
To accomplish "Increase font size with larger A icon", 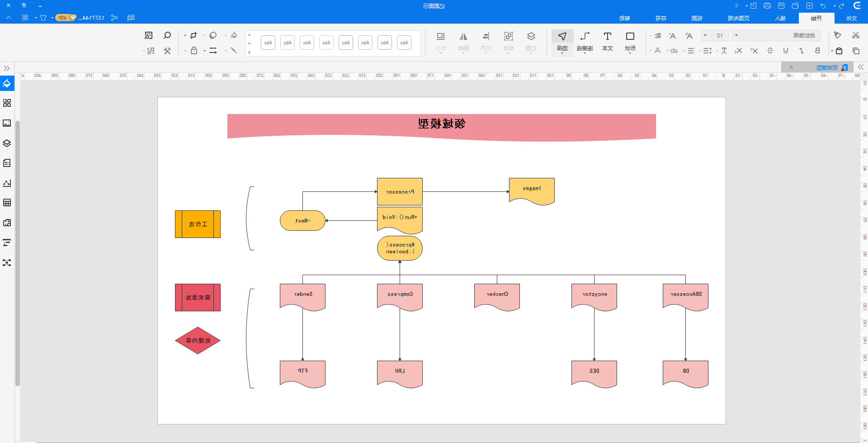I will 689,36.
